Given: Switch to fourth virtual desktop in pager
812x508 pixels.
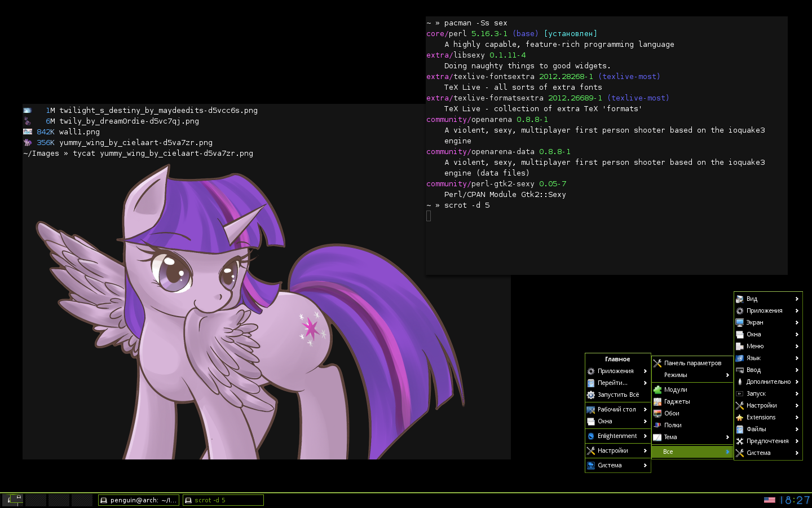Looking at the screenshot, I should click(82, 500).
